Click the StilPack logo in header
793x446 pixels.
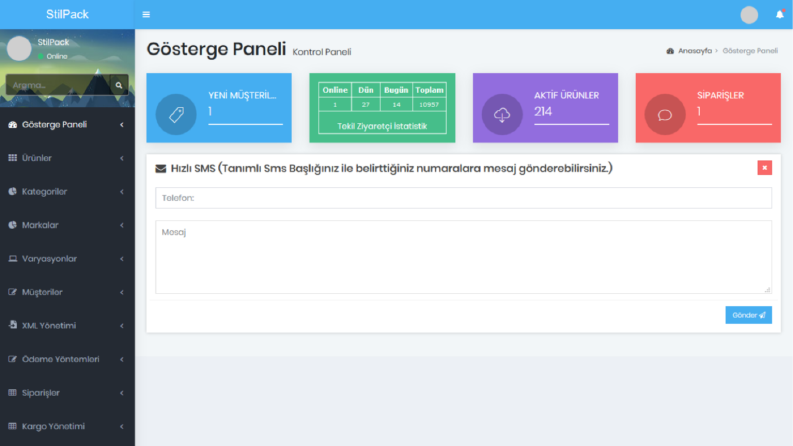67,14
